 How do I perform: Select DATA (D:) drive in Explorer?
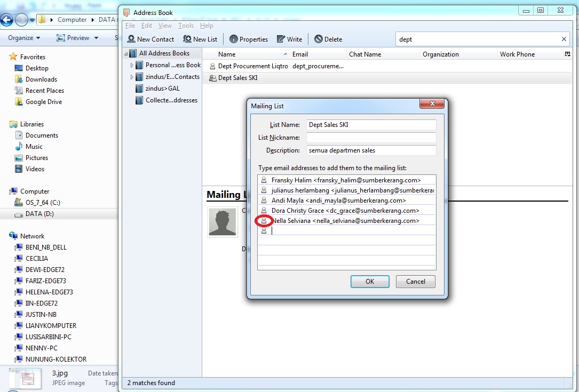tap(39, 214)
